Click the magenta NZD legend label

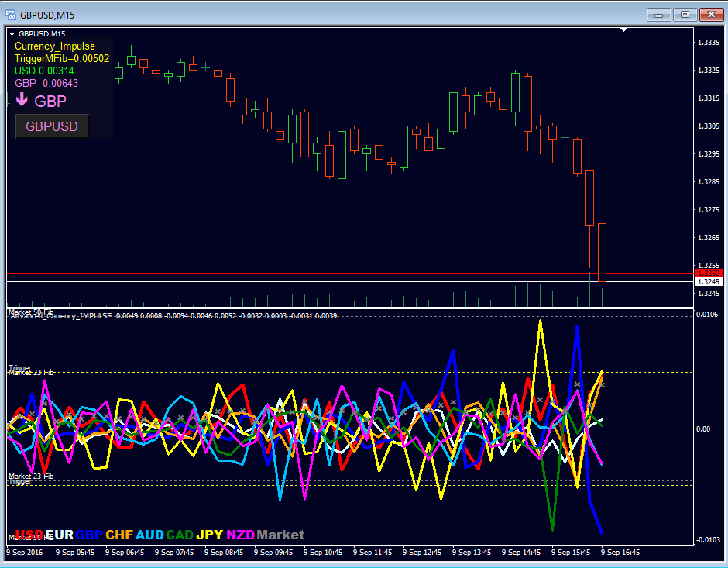(240, 535)
